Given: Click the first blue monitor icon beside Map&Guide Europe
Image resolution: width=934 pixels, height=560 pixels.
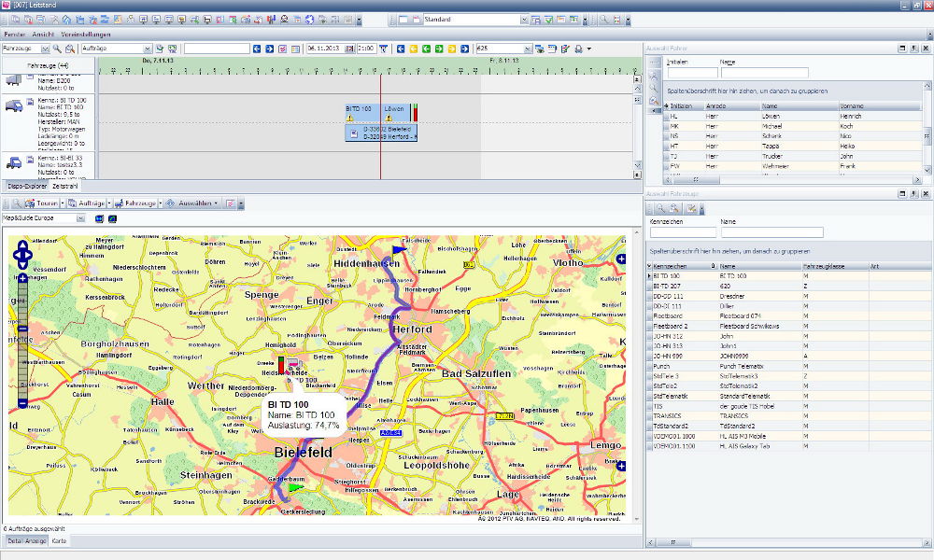Looking at the screenshot, I should pos(100,219).
